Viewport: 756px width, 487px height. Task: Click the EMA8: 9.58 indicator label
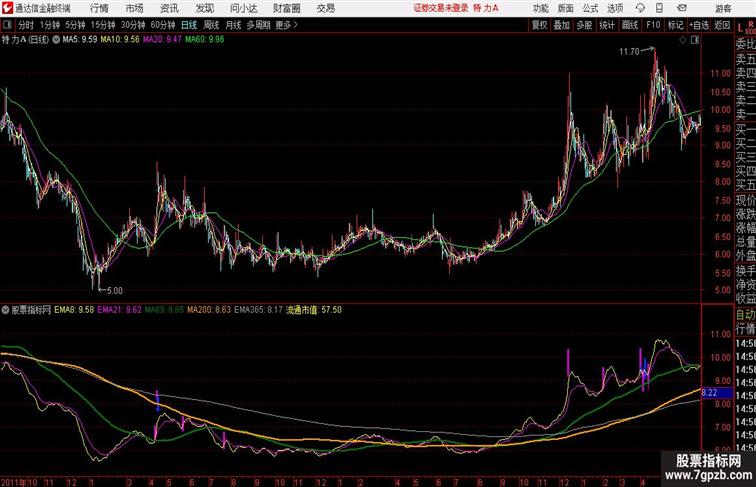coord(74,310)
